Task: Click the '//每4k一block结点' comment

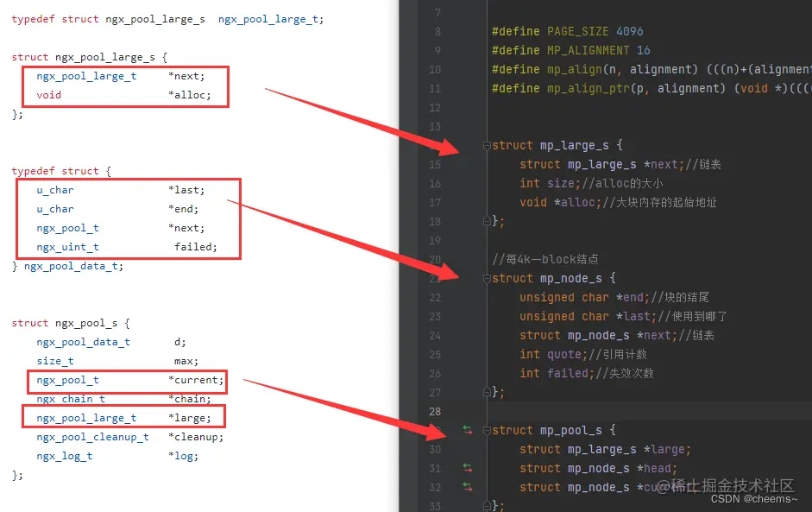Action: tap(545, 259)
